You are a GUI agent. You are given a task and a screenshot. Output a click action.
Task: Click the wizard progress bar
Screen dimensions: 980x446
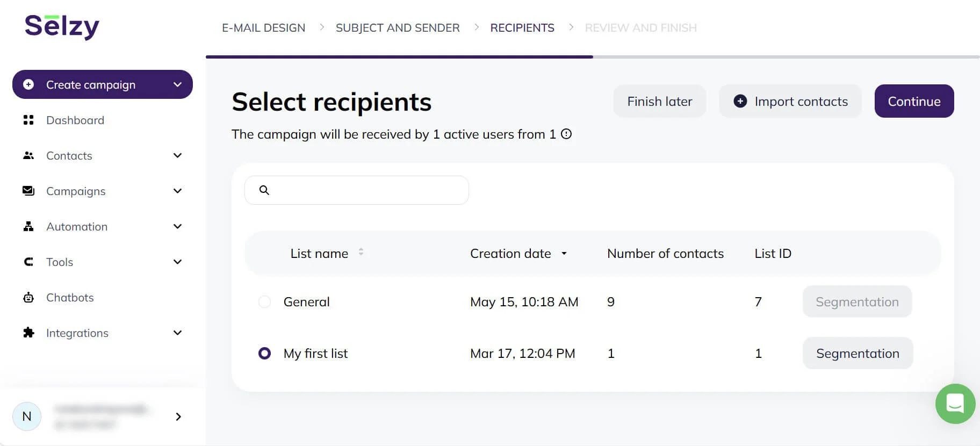[x=593, y=56]
